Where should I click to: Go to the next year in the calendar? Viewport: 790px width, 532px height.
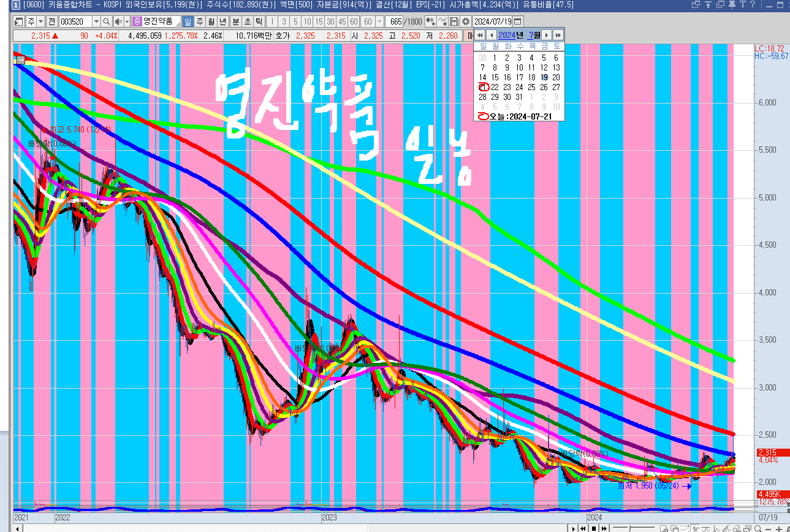(x=558, y=35)
